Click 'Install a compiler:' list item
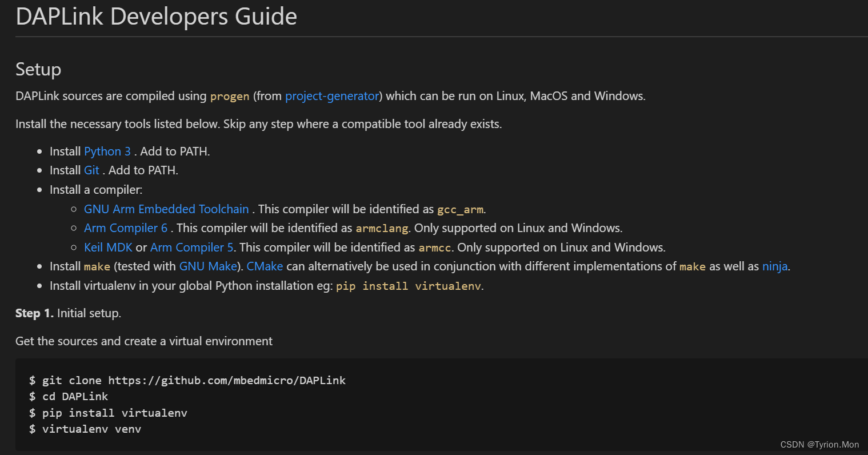The width and height of the screenshot is (868, 455). [96, 190]
